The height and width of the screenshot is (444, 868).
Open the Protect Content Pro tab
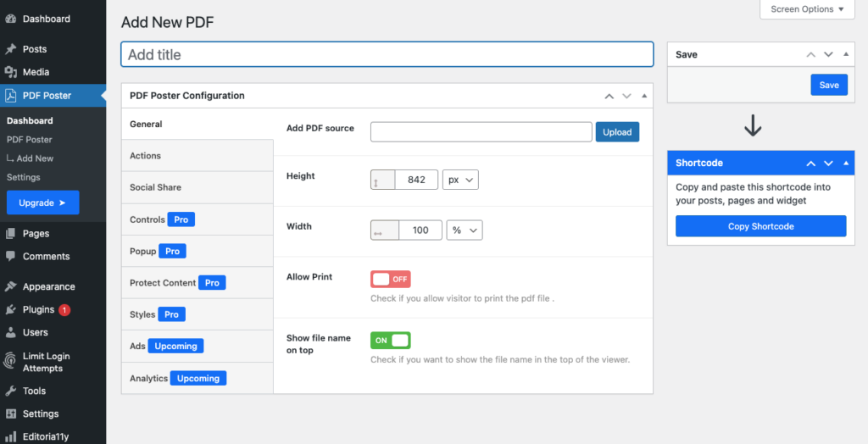[198, 282]
